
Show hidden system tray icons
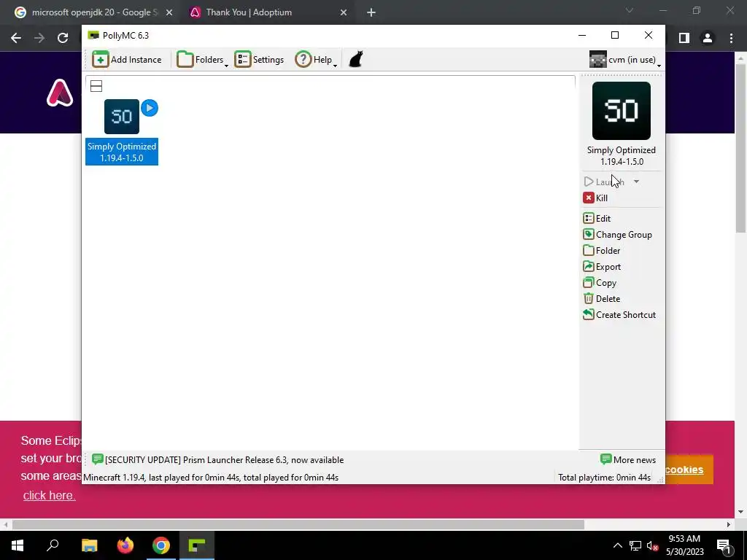(617, 545)
